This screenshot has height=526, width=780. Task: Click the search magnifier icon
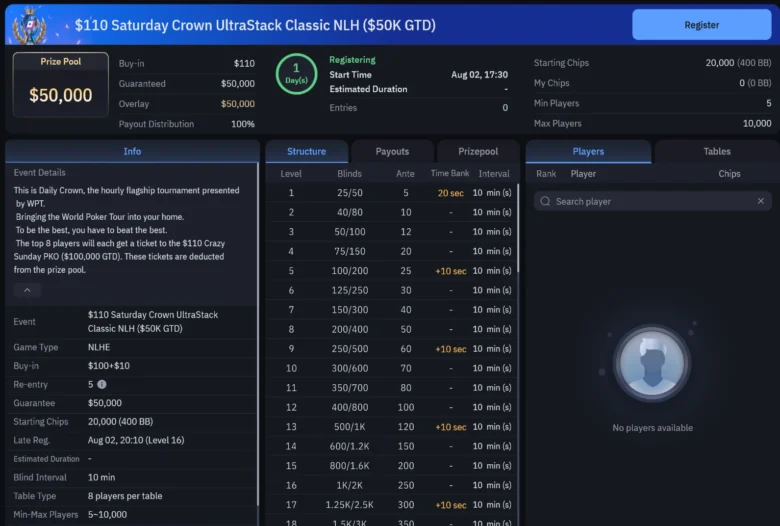(x=545, y=201)
